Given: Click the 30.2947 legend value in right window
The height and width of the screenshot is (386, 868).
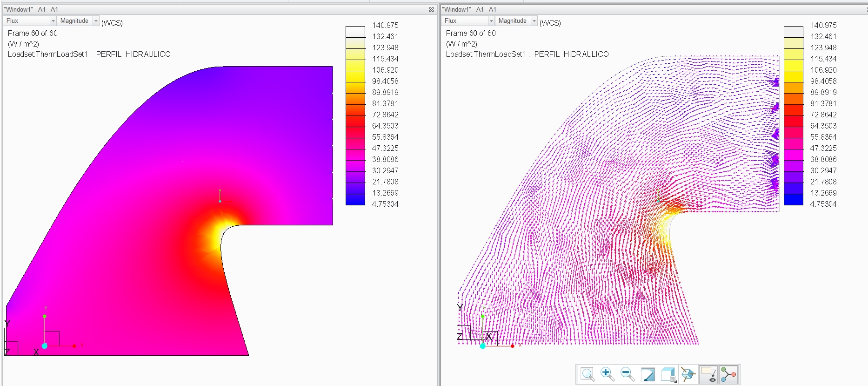Looking at the screenshot, I should [823, 170].
